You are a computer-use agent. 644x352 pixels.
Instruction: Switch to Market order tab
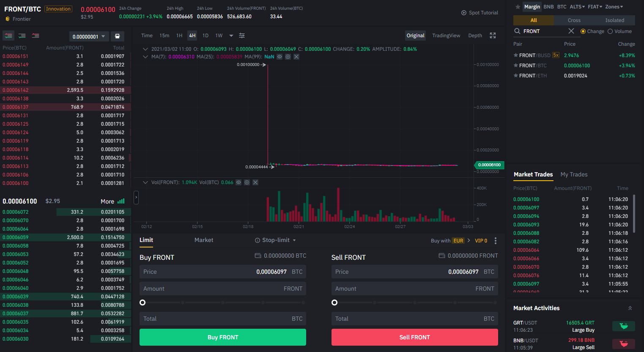coord(204,240)
